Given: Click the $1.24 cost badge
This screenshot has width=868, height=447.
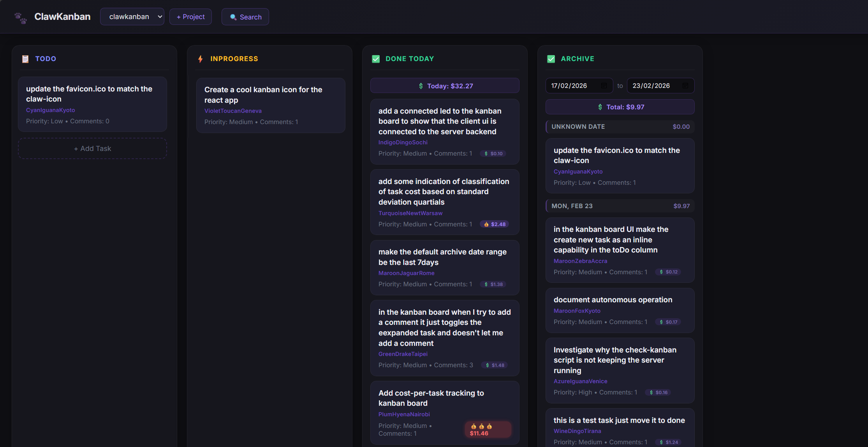Looking at the screenshot, I should 668,442.
